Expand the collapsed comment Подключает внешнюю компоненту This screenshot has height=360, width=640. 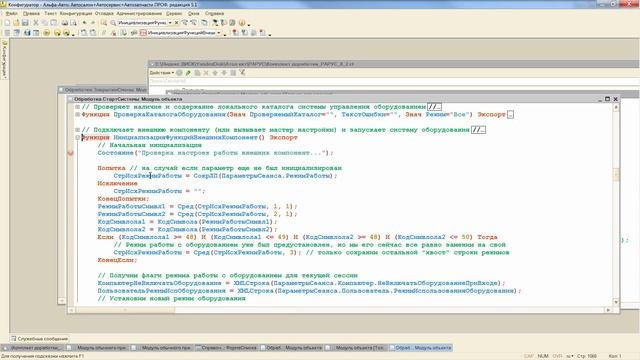[77, 130]
